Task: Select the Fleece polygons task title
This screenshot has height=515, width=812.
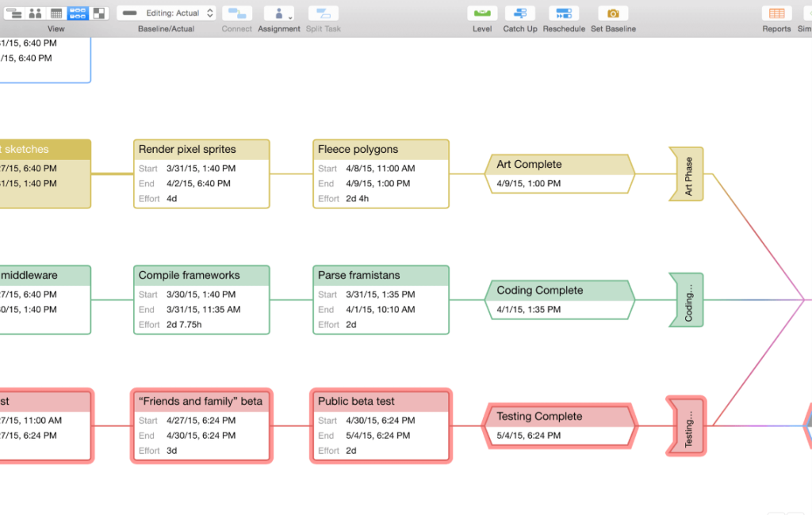Action: coord(358,149)
